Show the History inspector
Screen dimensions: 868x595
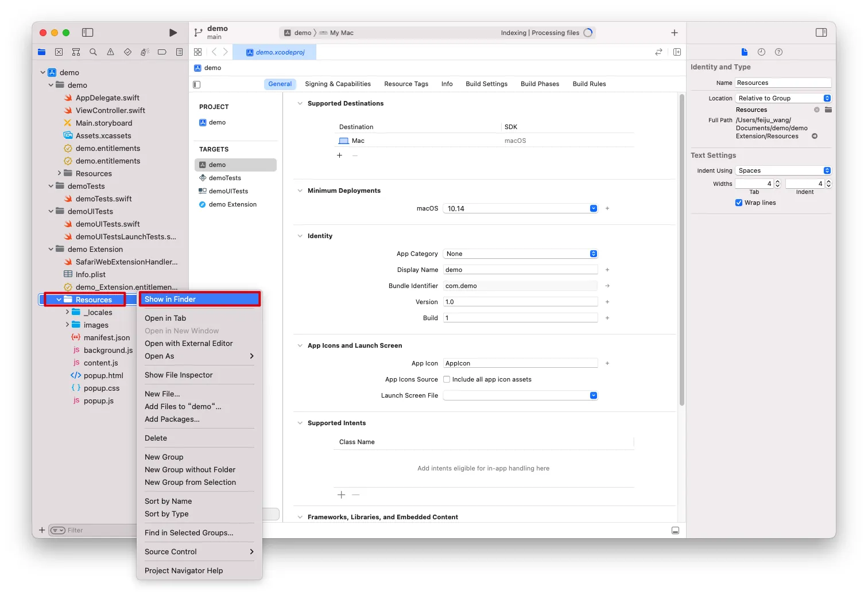(x=761, y=52)
